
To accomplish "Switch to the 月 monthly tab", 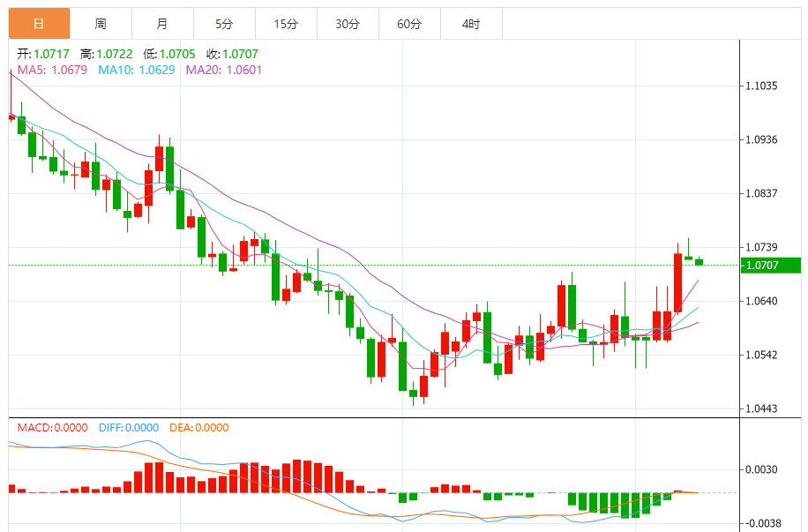I will [163, 24].
